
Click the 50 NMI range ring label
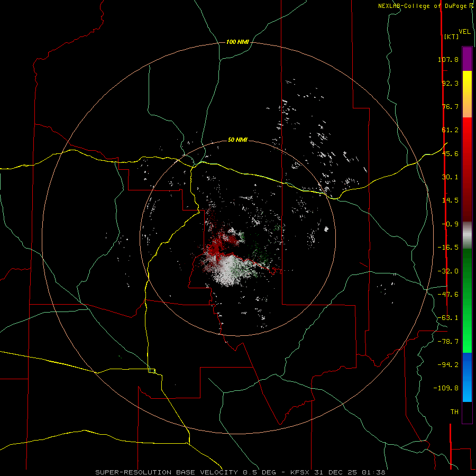pyautogui.click(x=237, y=140)
